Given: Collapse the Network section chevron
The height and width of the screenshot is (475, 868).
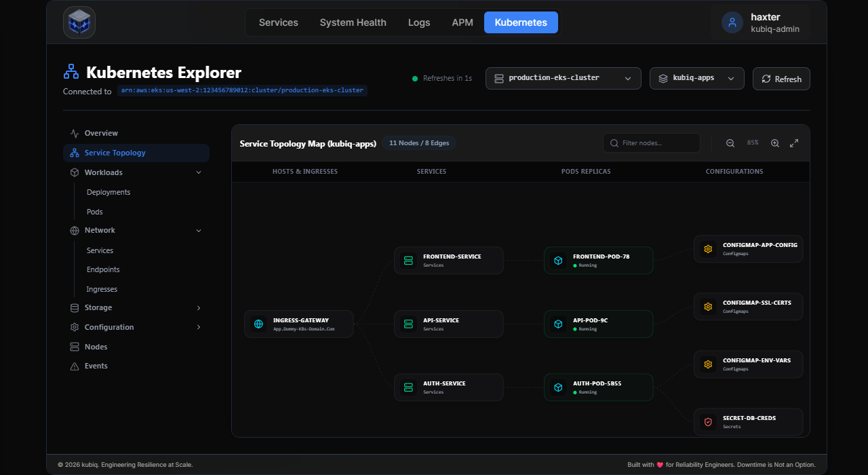Looking at the screenshot, I should pyautogui.click(x=199, y=231).
